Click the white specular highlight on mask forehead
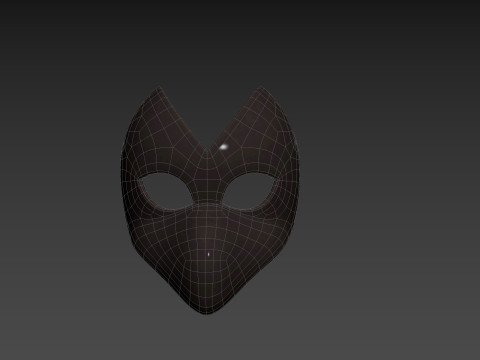The width and height of the screenshot is (480, 360). pyautogui.click(x=224, y=147)
